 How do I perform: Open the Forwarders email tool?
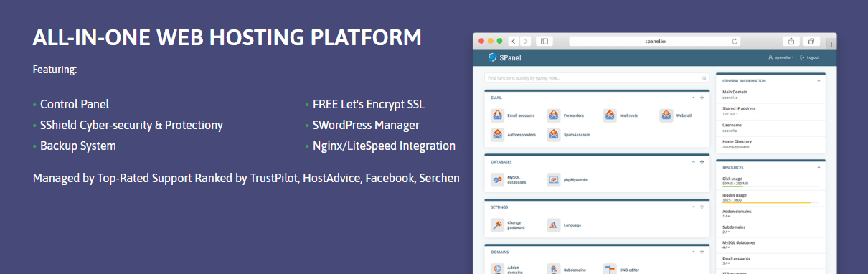565,115
